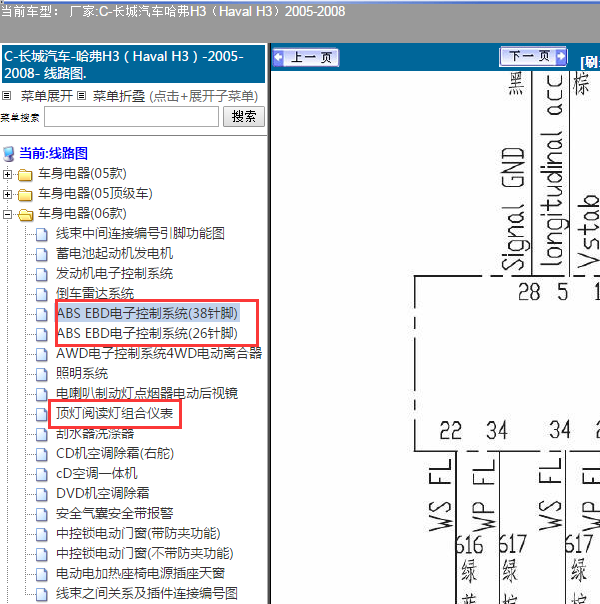600x604 pixels.
Task: Click document icon of AWD电子控制系统
Action: coord(42,354)
